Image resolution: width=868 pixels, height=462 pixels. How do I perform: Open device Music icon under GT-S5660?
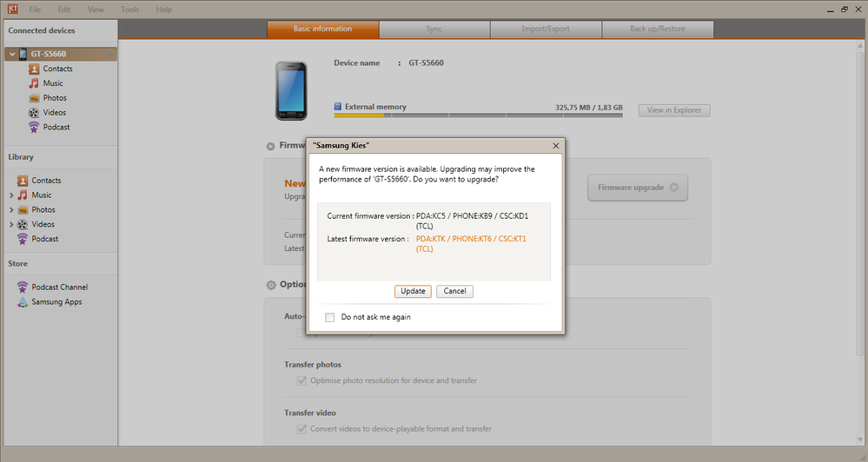click(34, 83)
